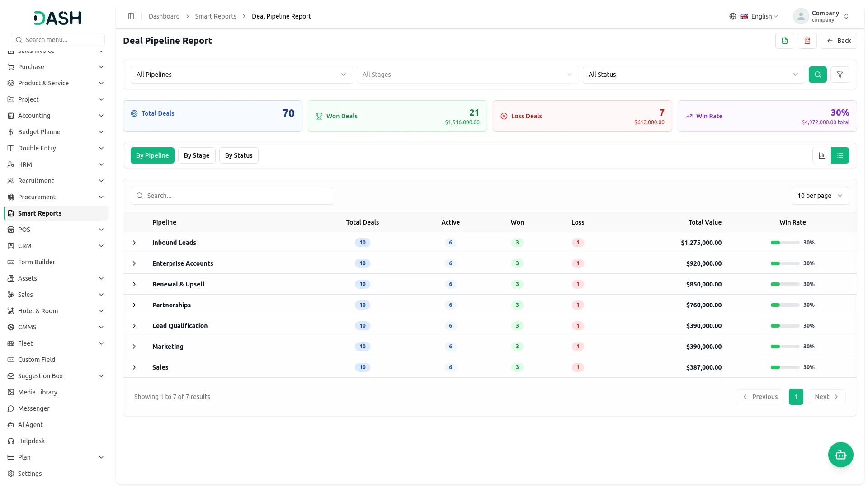868x488 pixels.
Task: Click the Product & Service layers icon
Action: (x=11, y=83)
